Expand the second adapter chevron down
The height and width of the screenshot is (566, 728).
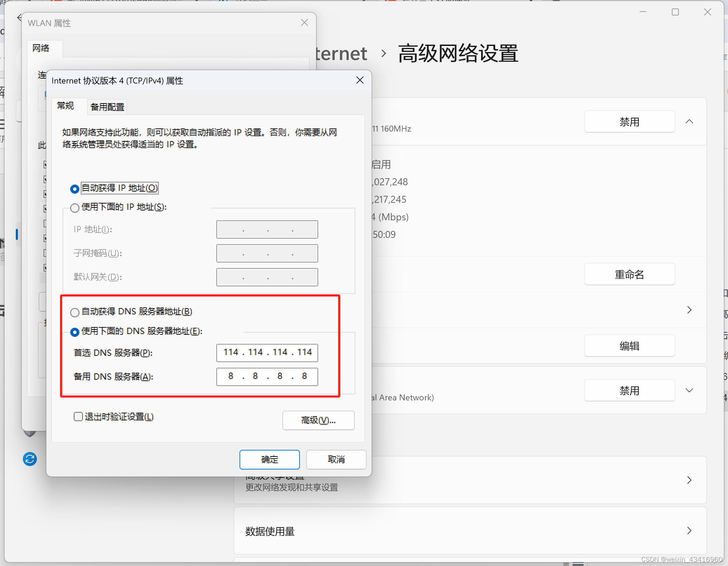pyautogui.click(x=689, y=390)
